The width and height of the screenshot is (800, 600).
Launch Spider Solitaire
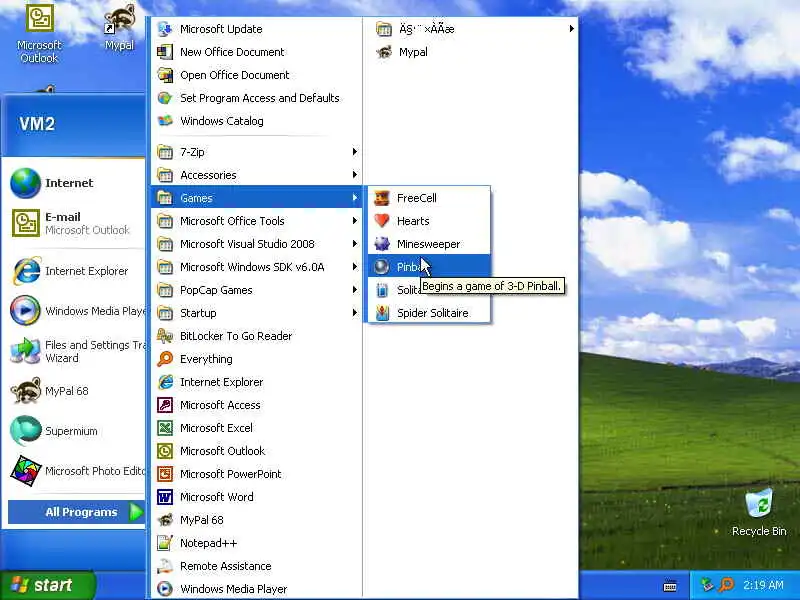coord(429,313)
